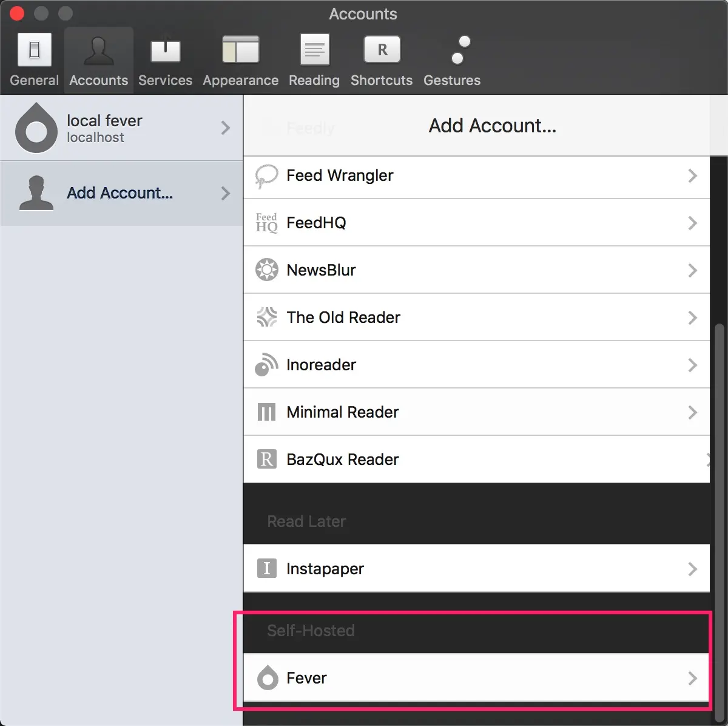The height and width of the screenshot is (726, 728).
Task: Click the "localhost" account subtitle
Action: pyautogui.click(x=95, y=138)
